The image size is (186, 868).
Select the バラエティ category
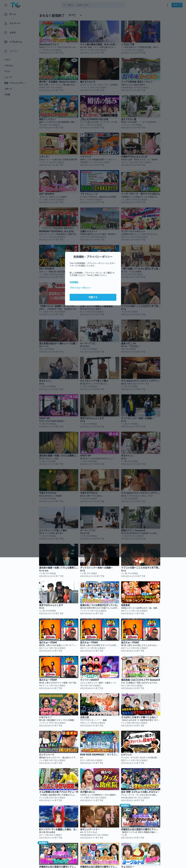(x=9, y=66)
